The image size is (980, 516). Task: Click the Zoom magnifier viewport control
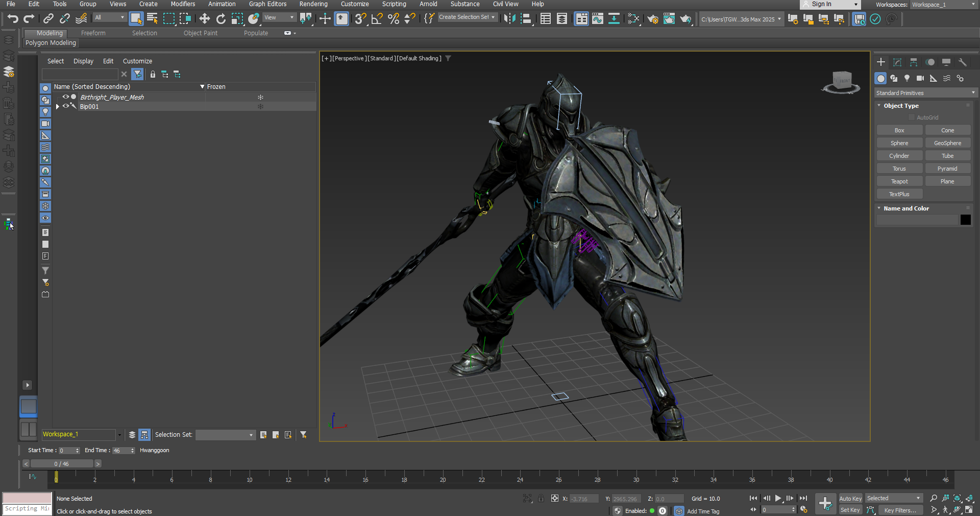click(934, 498)
